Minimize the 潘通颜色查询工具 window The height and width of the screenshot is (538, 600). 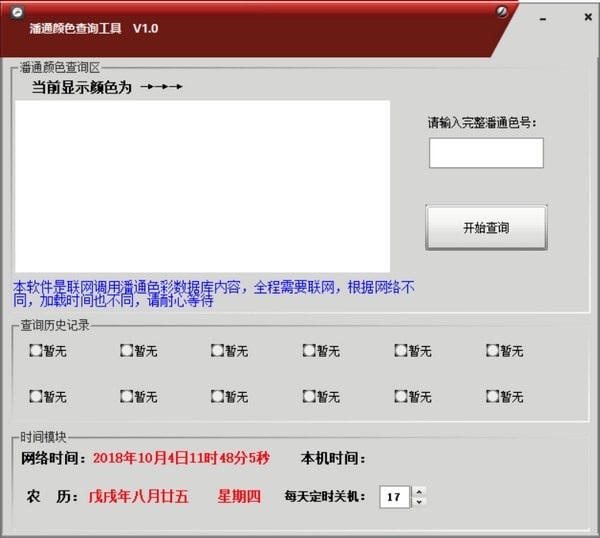point(543,19)
